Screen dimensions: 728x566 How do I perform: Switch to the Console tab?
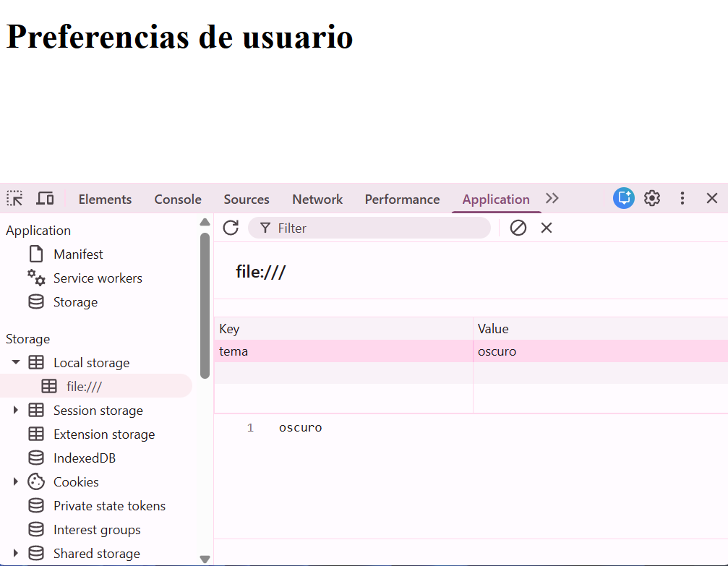click(178, 200)
